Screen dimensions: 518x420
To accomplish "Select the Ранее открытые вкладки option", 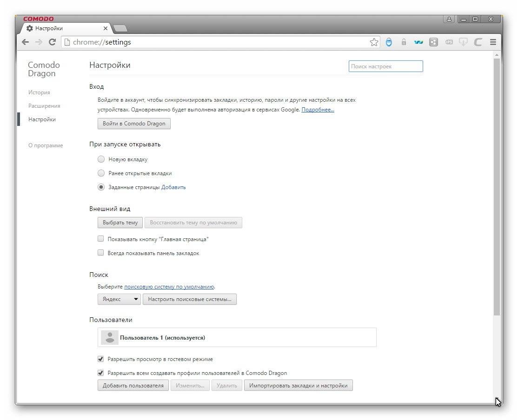I will (x=101, y=173).
